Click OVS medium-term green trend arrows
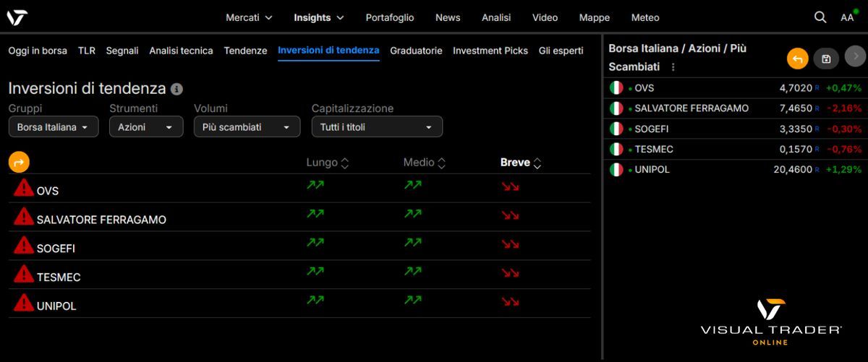868x362 pixels. [x=412, y=185]
